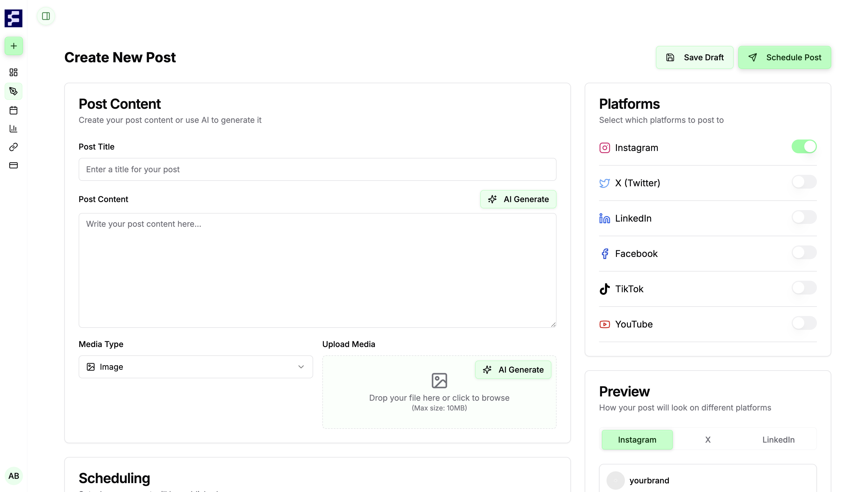Click the AB avatar at bottom left
868x492 pixels.
[x=14, y=476]
